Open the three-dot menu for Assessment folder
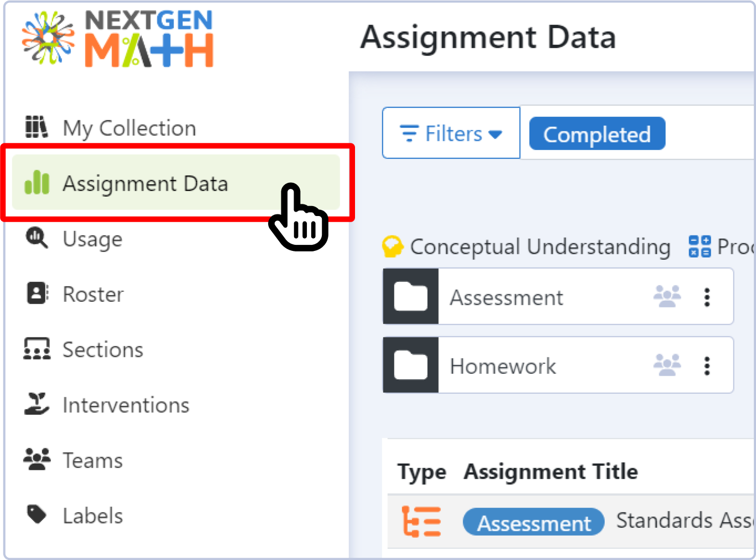 pyautogui.click(x=707, y=297)
